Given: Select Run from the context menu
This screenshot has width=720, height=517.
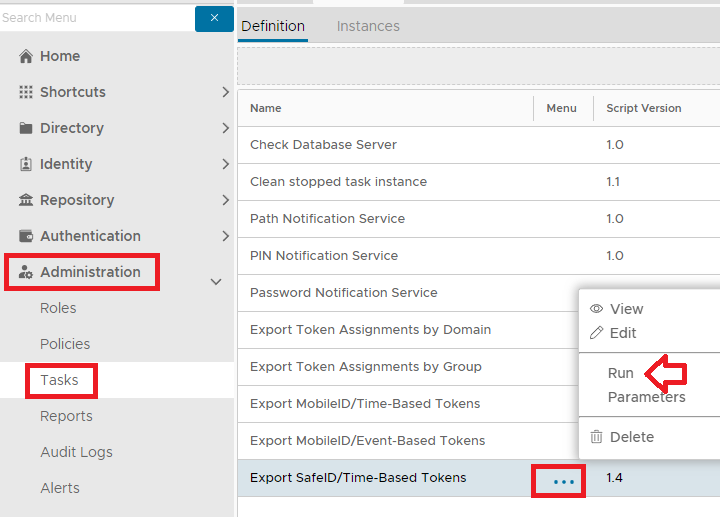Looking at the screenshot, I should tap(621, 373).
